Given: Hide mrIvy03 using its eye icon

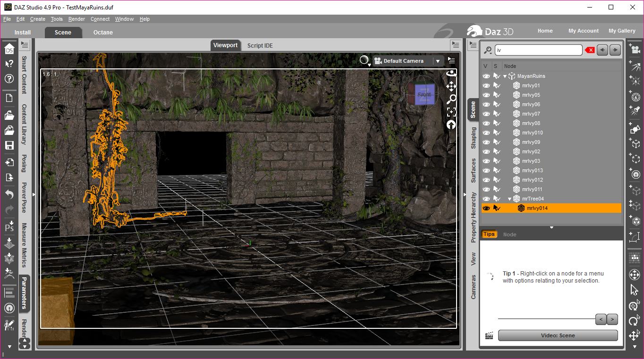Looking at the screenshot, I should (486, 161).
